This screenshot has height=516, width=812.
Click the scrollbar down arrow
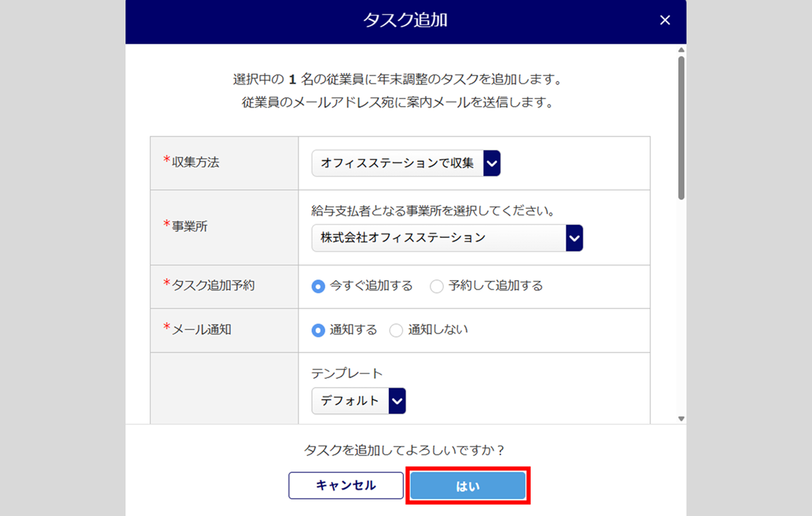click(x=681, y=419)
